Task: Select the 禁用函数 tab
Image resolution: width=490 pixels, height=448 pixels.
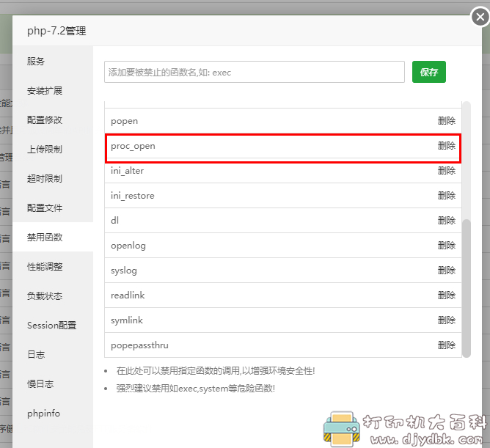Action: click(44, 238)
